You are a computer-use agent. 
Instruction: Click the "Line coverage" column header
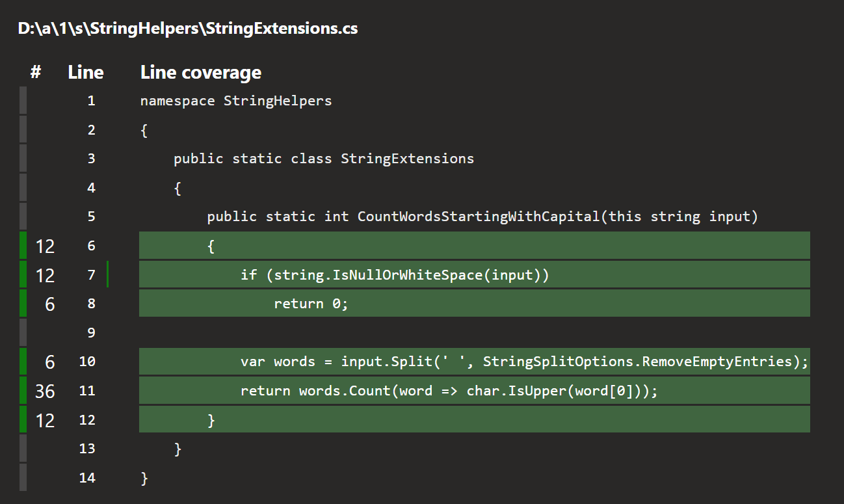(x=201, y=72)
